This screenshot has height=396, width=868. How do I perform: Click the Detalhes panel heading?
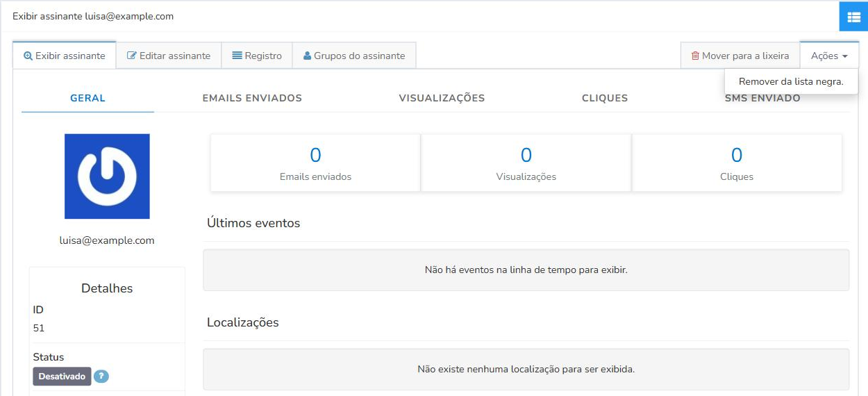coord(107,288)
